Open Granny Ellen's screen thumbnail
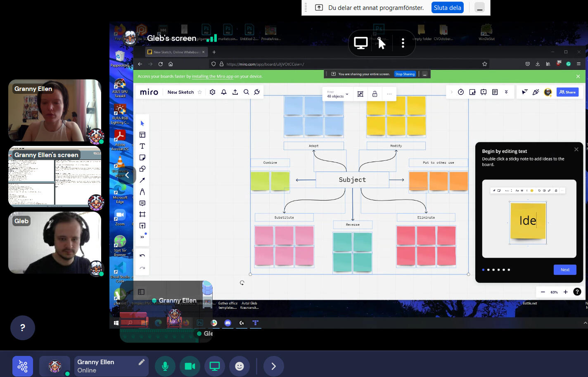Image resolution: width=588 pixels, height=377 pixels. 55,177
